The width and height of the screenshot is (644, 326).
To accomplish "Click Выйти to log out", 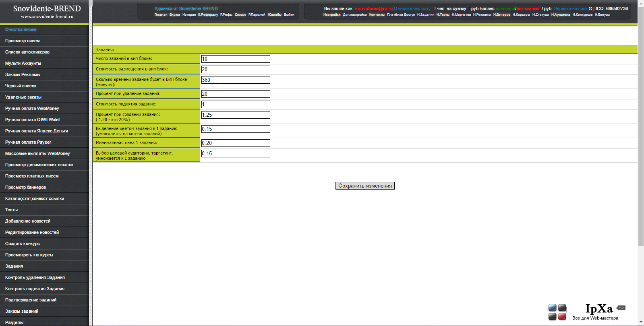I will pyautogui.click(x=289, y=15).
